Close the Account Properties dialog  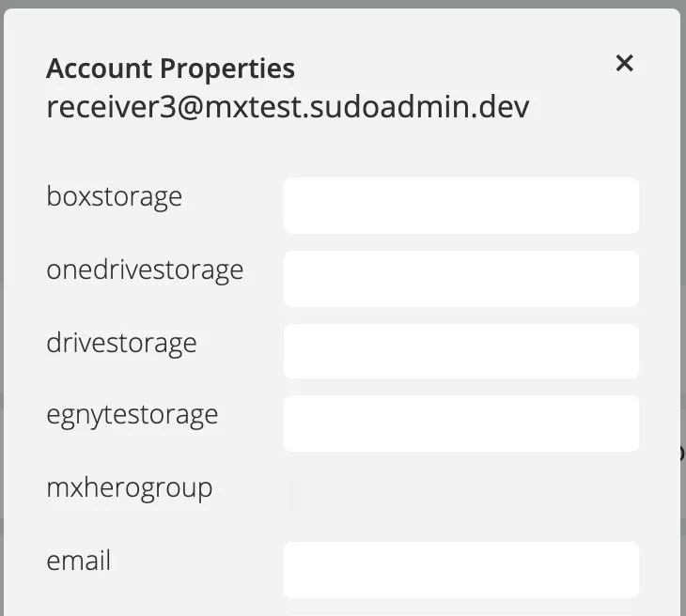click(x=624, y=64)
